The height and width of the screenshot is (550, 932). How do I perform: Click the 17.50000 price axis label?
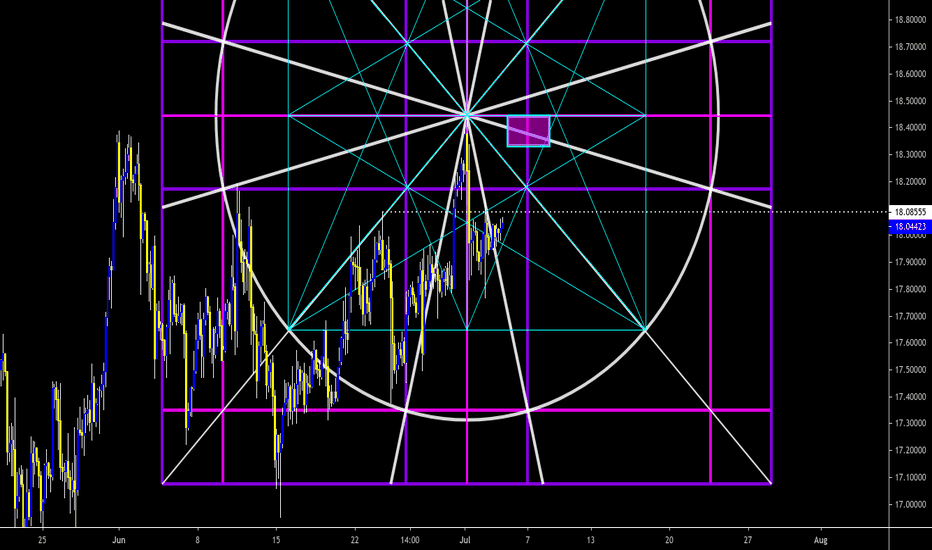910,369
